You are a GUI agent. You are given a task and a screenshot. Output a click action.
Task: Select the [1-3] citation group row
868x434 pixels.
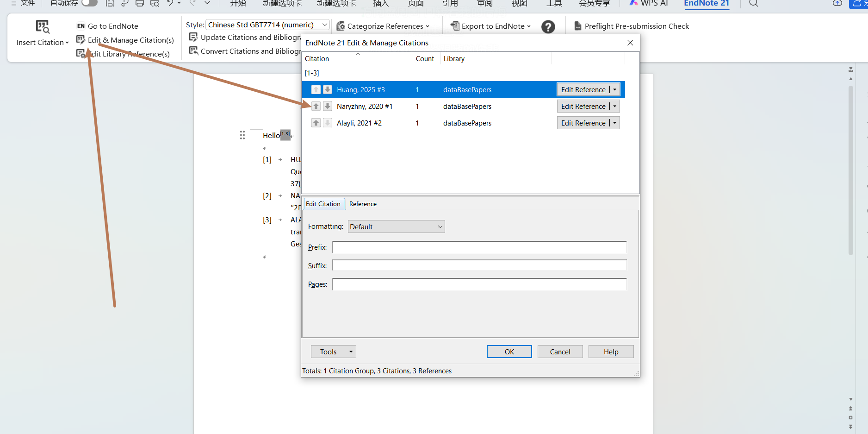tap(464, 73)
